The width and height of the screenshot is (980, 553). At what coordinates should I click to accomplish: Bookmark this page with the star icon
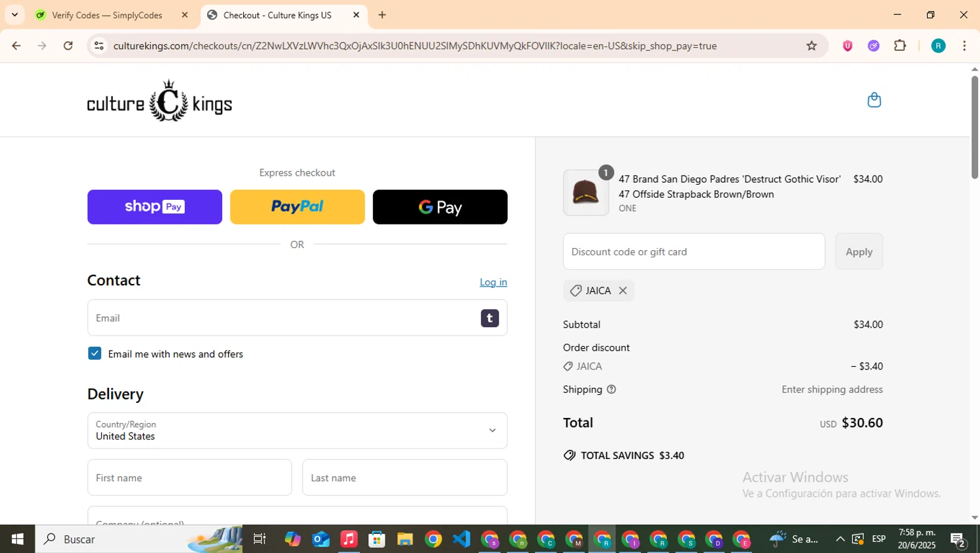811,46
